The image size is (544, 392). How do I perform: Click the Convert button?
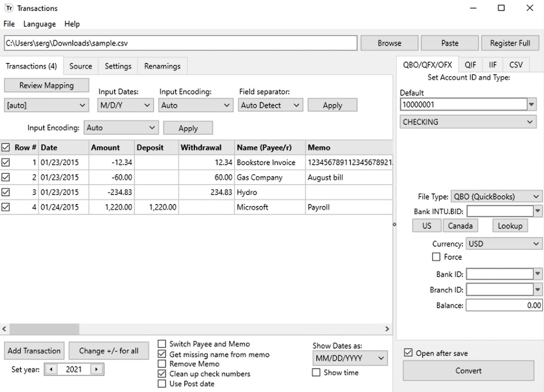coord(469,371)
